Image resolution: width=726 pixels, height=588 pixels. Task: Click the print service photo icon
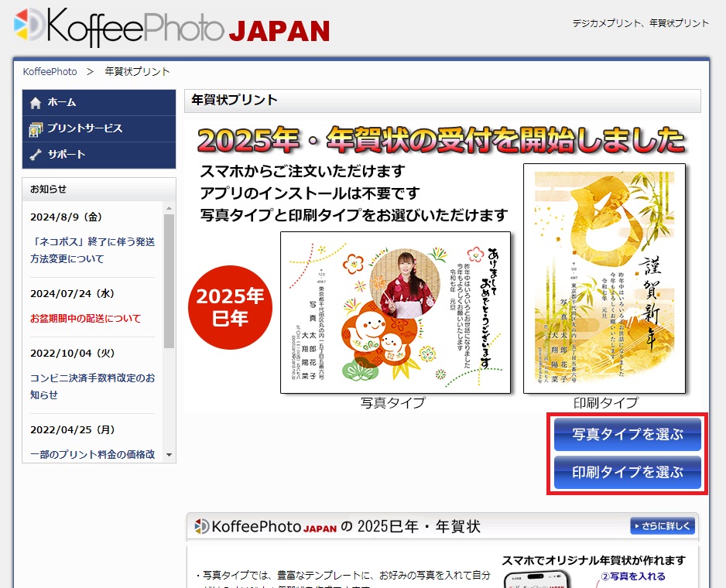pyautogui.click(x=36, y=129)
